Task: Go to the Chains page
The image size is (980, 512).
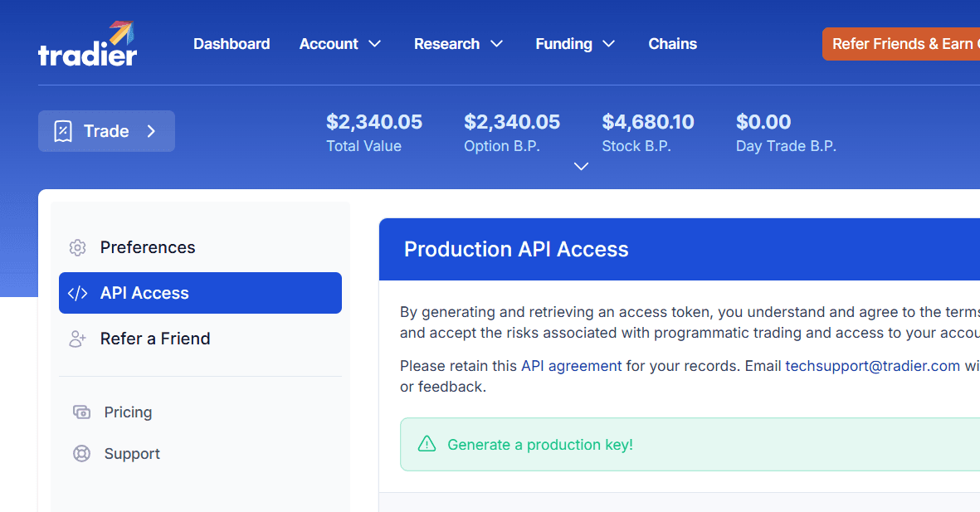Action: click(672, 44)
